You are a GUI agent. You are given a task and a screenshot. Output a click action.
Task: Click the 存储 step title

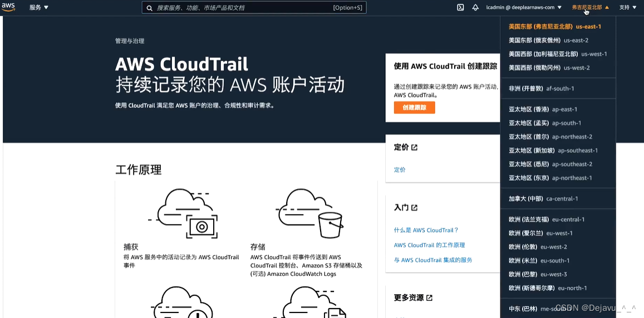(x=258, y=247)
